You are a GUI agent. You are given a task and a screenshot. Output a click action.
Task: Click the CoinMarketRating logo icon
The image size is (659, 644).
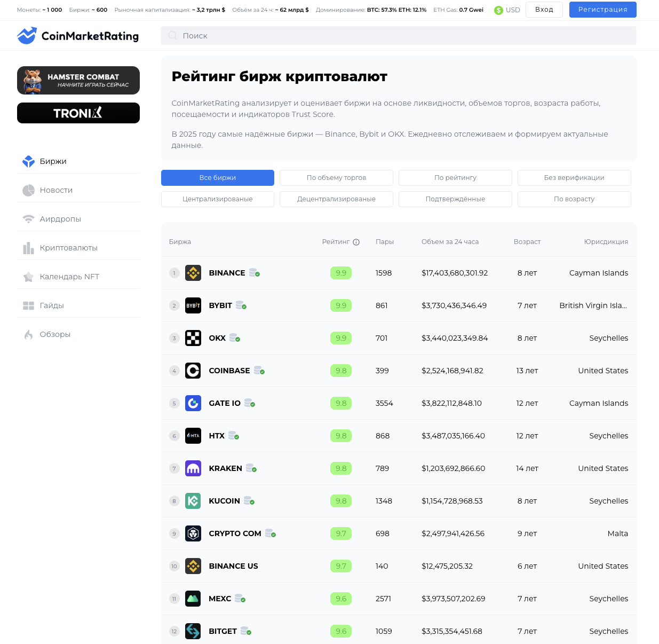[x=27, y=36]
